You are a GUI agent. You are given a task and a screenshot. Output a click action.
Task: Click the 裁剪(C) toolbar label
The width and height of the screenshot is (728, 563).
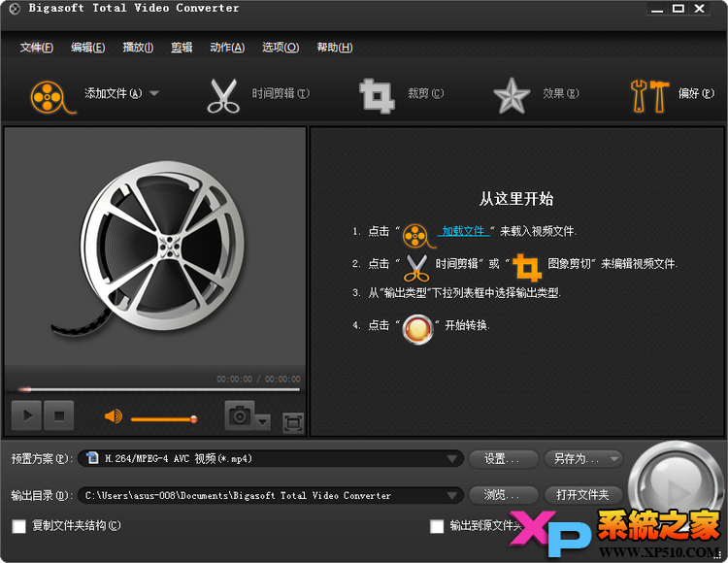click(425, 93)
